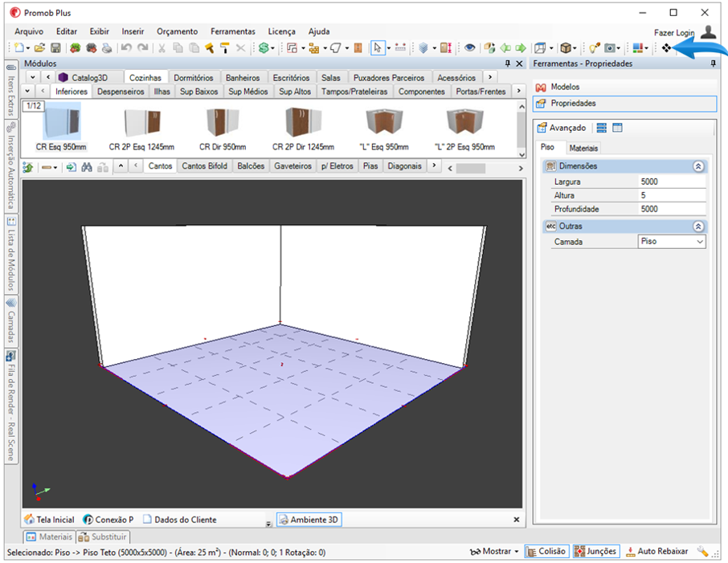Open the Mostrar dropdown in status bar
This screenshot has width=728, height=563.
point(495,552)
